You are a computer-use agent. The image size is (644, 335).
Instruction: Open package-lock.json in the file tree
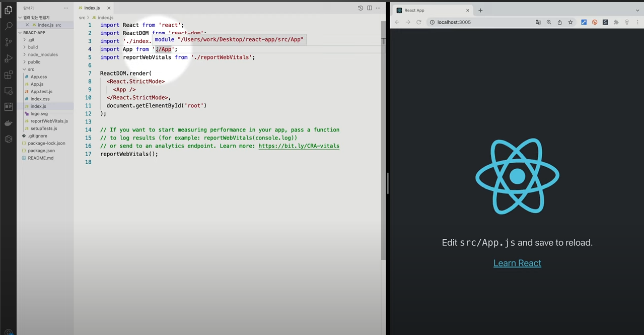point(46,143)
